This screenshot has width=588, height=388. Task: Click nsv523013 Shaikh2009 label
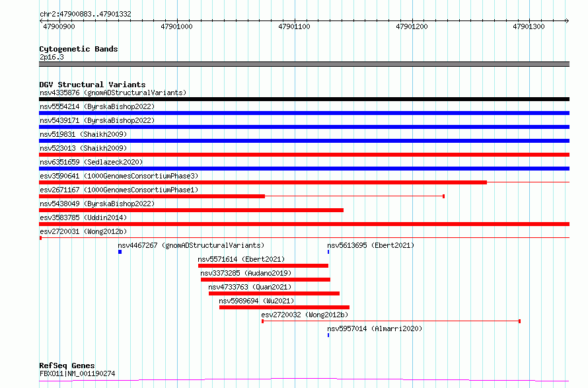pos(83,148)
